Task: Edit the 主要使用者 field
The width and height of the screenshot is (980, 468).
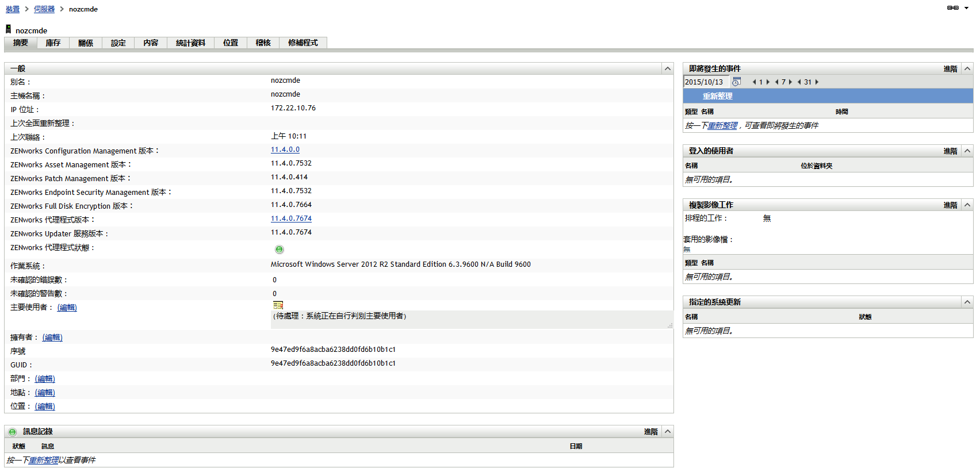Action: click(67, 308)
